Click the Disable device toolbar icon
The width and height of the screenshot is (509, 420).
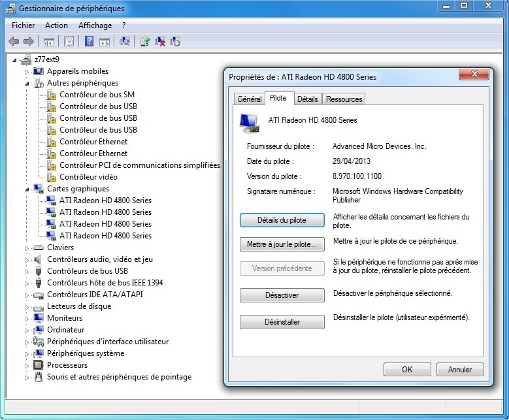[175, 42]
